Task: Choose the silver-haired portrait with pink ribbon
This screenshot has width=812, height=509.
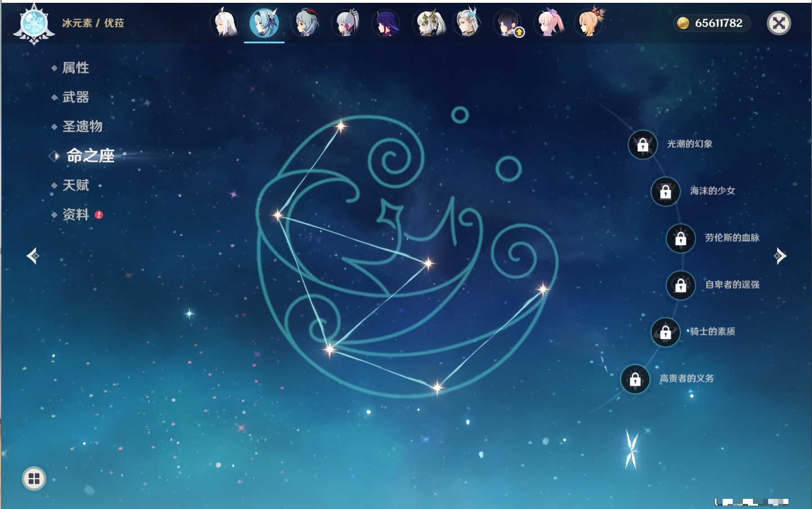Action: [346, 23]
